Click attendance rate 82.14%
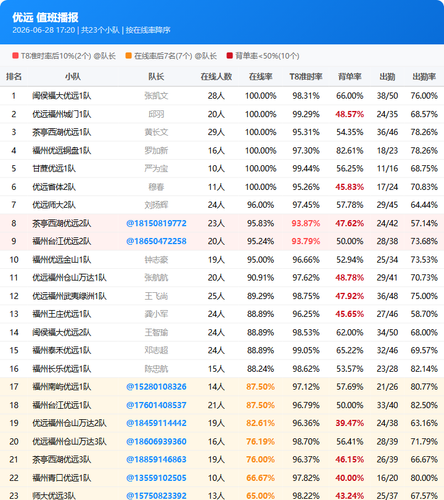This screenshot has width=444, height=500. coord(424,369)
